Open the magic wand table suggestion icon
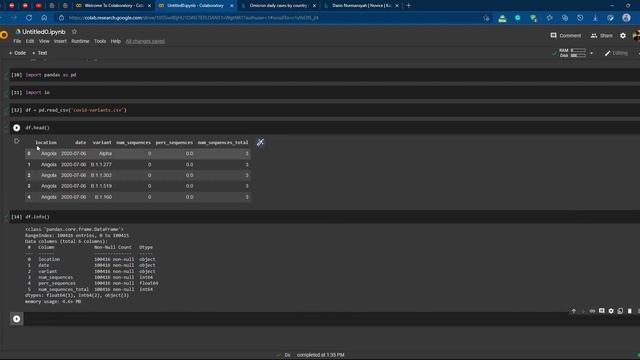Viewport: 640px width, 360px height. [x=260, y=142]
